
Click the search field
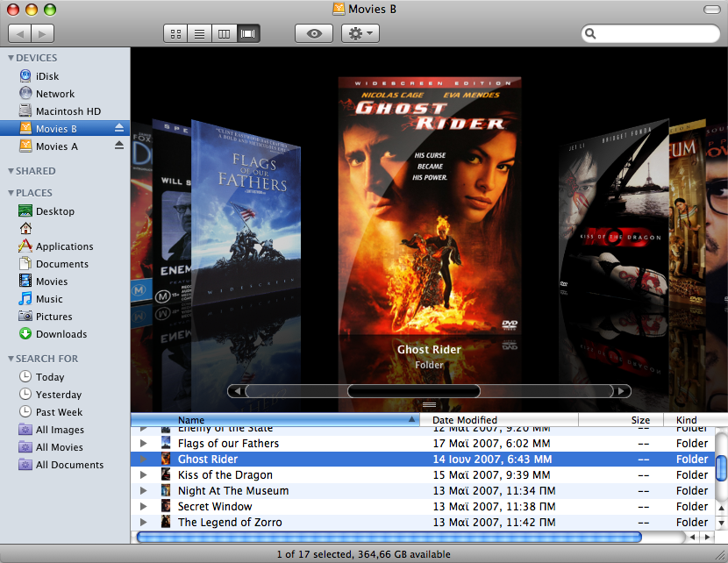[x=651, y=33]
